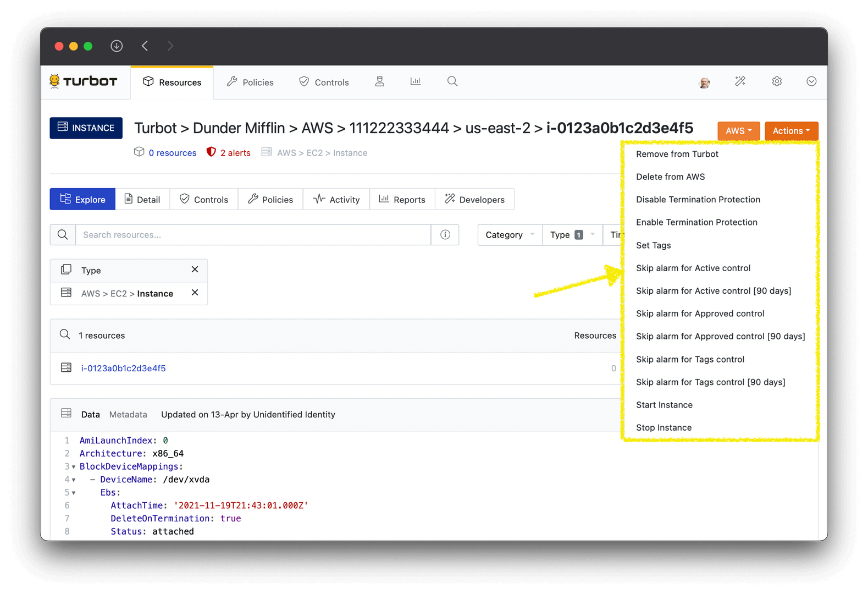This screenshot has height=594, width=868.
Task: Select the Developers sub-tab
Action: (475, 199)
